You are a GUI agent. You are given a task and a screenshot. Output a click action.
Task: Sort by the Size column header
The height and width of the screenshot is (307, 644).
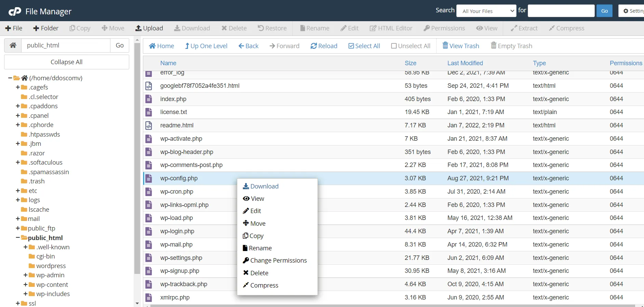pos(411,63)
